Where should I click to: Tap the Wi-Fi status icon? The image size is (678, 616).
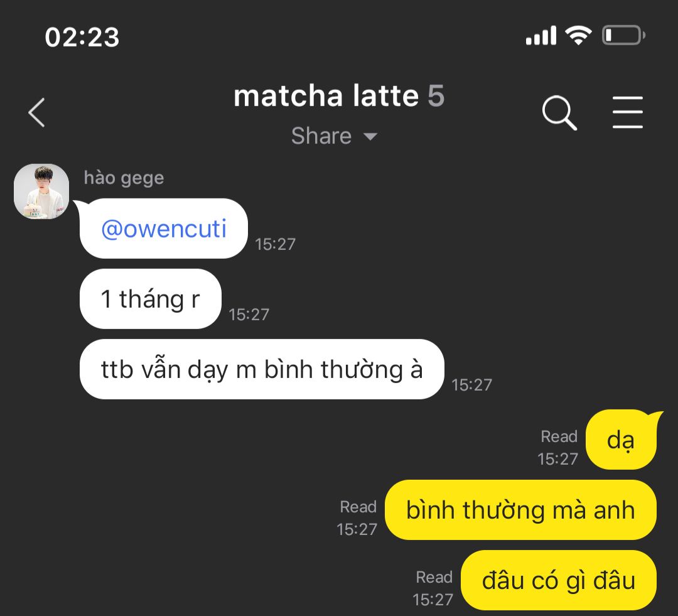(x=579, y=35)
